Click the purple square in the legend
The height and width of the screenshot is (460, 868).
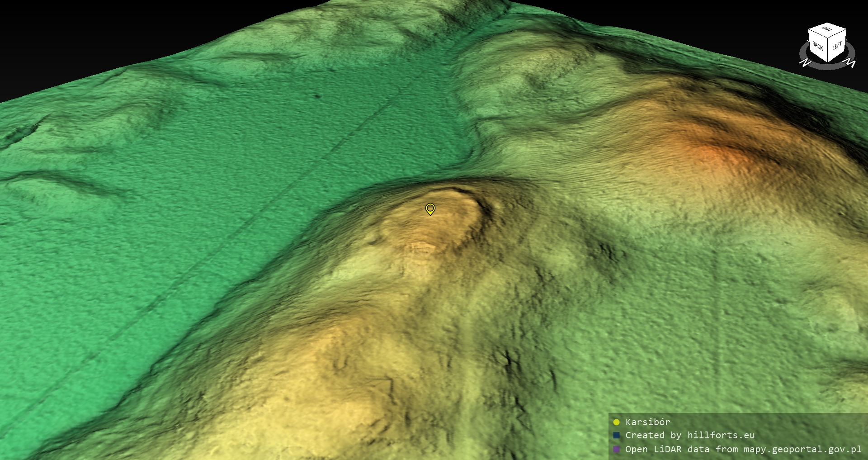click(616, 449)
